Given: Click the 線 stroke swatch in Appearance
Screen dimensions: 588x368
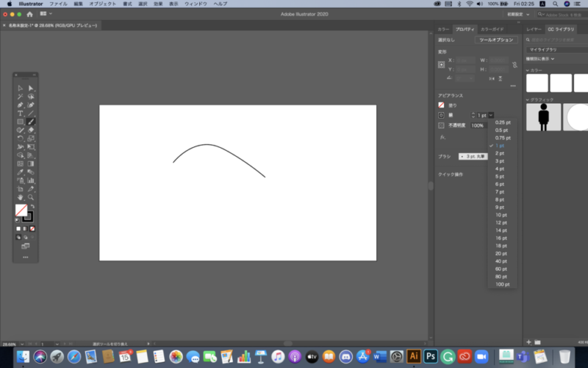Looking at the screenshot, I should click(x=442, y=116).
